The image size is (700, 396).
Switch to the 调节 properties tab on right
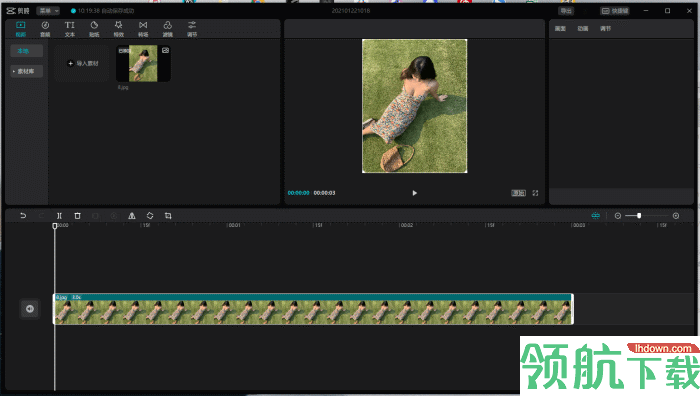[605, 29]
